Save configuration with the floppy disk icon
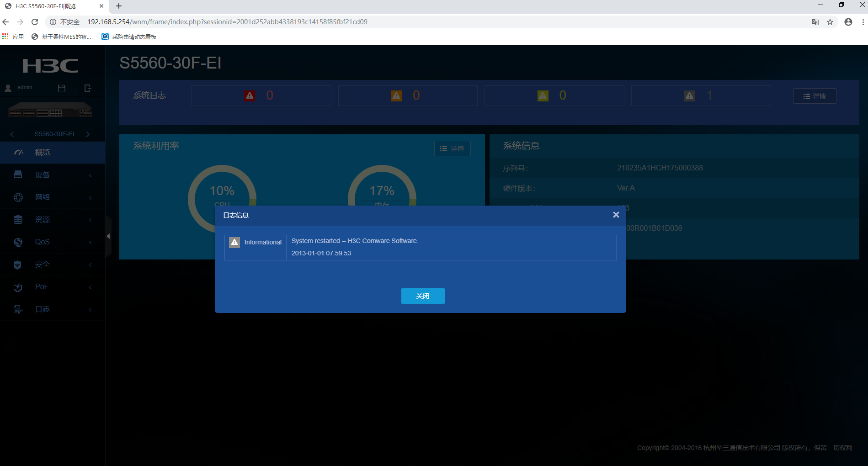 coord(62,88)
